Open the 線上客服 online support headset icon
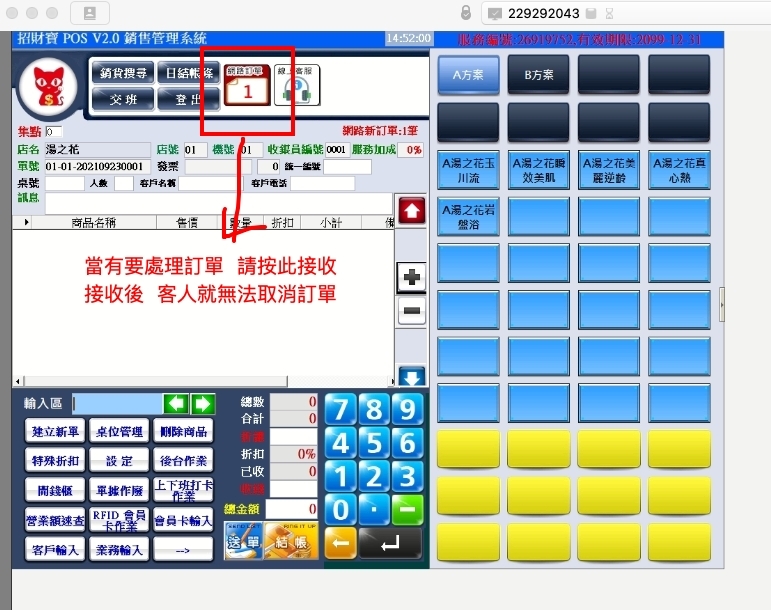The image size is (771, 610). point(297,86)
